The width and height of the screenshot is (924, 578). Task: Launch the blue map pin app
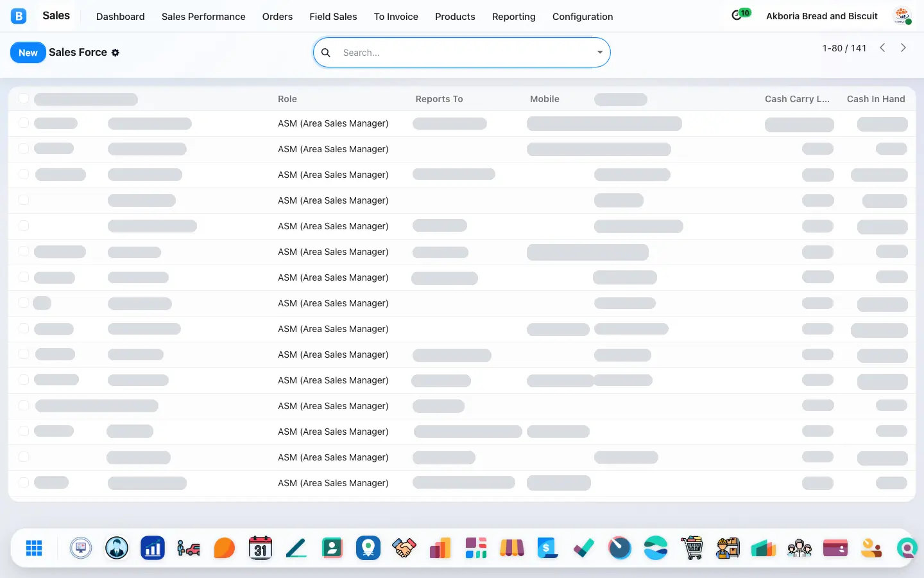coord(368,548)
